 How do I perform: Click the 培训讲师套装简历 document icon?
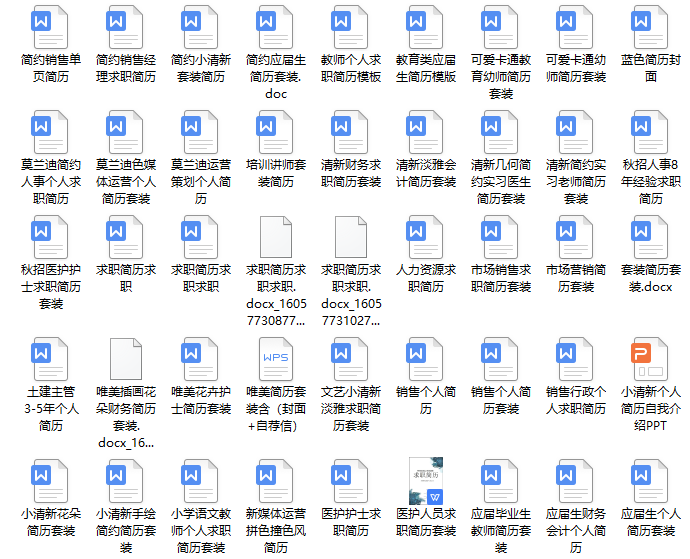pos(275,132)
